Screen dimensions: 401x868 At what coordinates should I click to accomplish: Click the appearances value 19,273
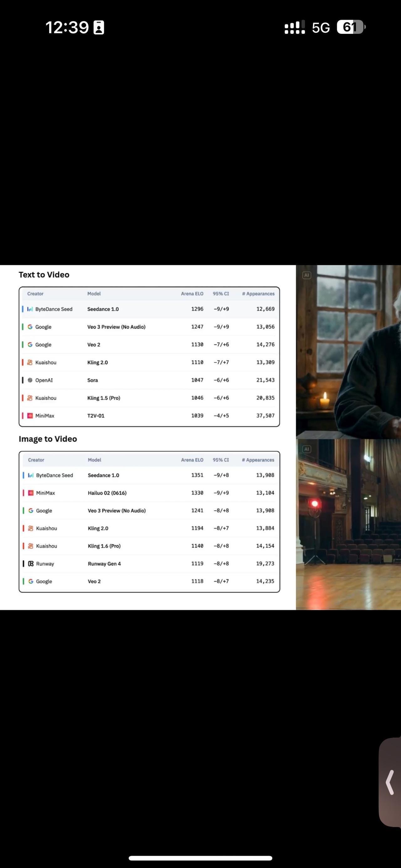[265, 564]
